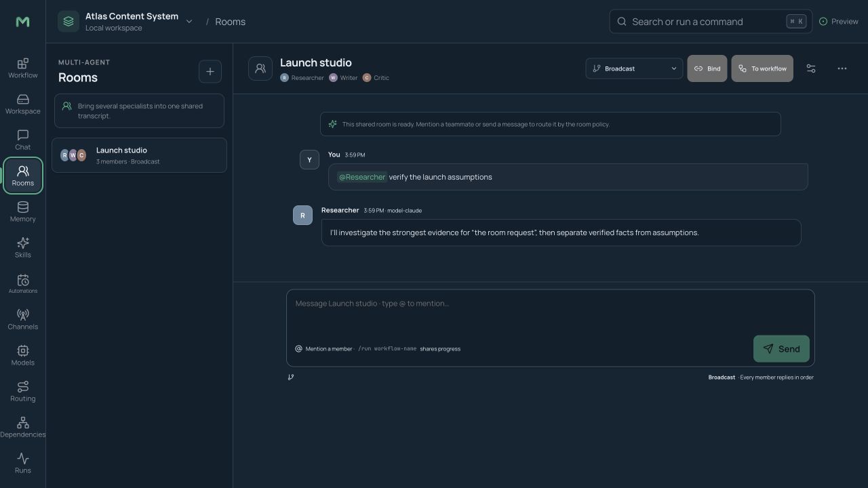Click the To workflow button
Image resolution: width=868 pixels, height=488 pixels.
[x=762, y=68]
